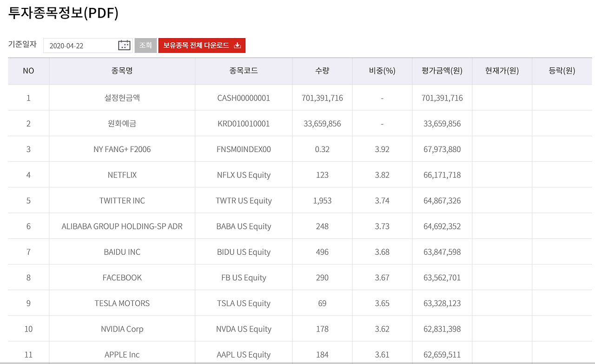Click code BABA US Equity
The width and height of the screenshot is (595, 364).
[x=244, y=226]
